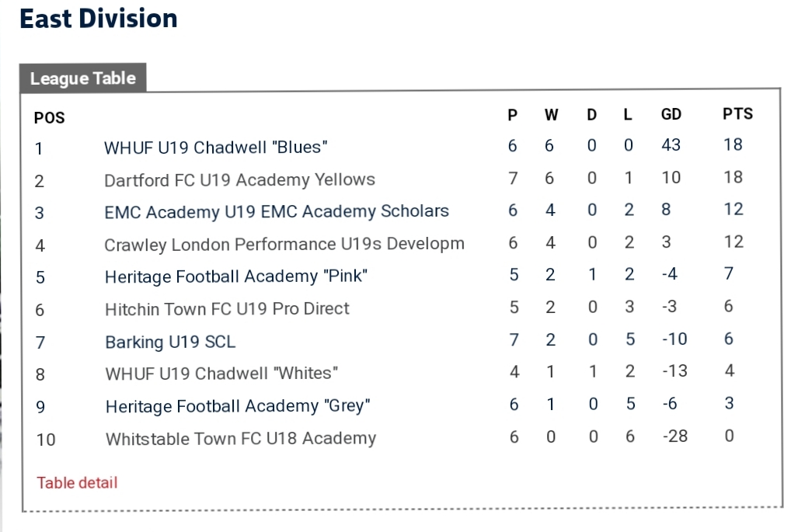Select Whitstable Town FC U18 Academy
This screenshot has width=798, height=532.
[241, 439]
